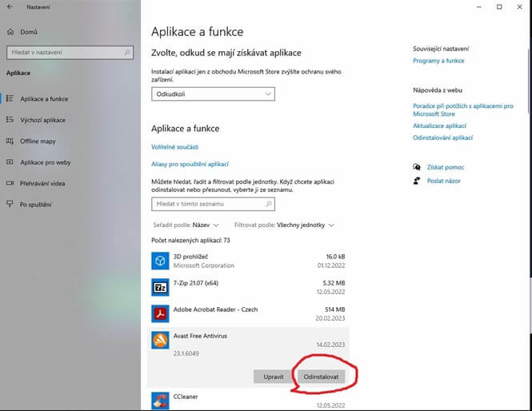
Task: Click the date 01.12.2022
Action: tap(331, 265)
